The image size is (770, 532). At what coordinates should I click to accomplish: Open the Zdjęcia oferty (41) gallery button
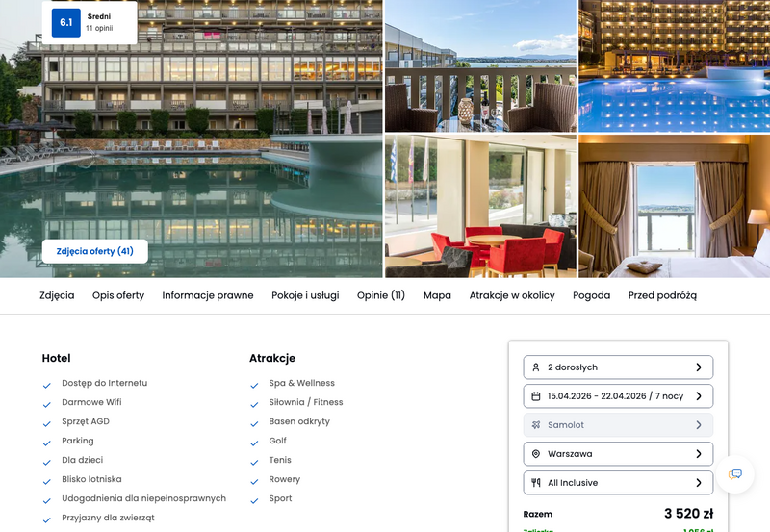tap(94, 251)
